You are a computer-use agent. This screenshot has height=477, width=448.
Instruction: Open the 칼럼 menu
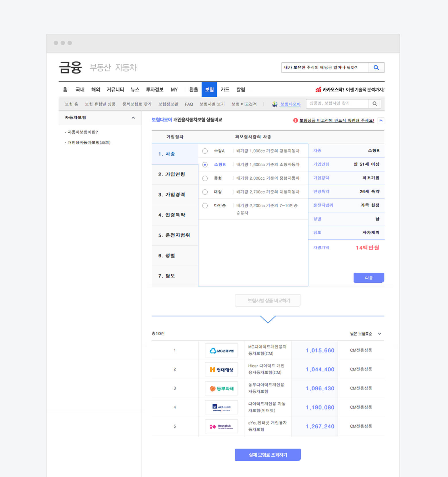[x=241, y=90]
